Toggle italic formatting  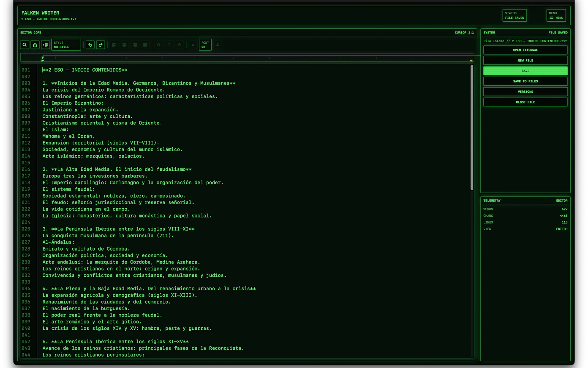click(x=169, y=45)
